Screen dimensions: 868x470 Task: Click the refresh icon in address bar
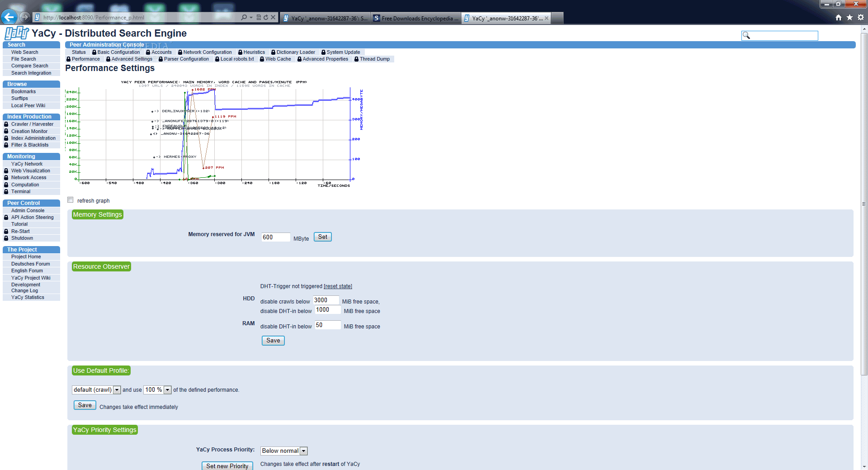(x=266, y=18)
